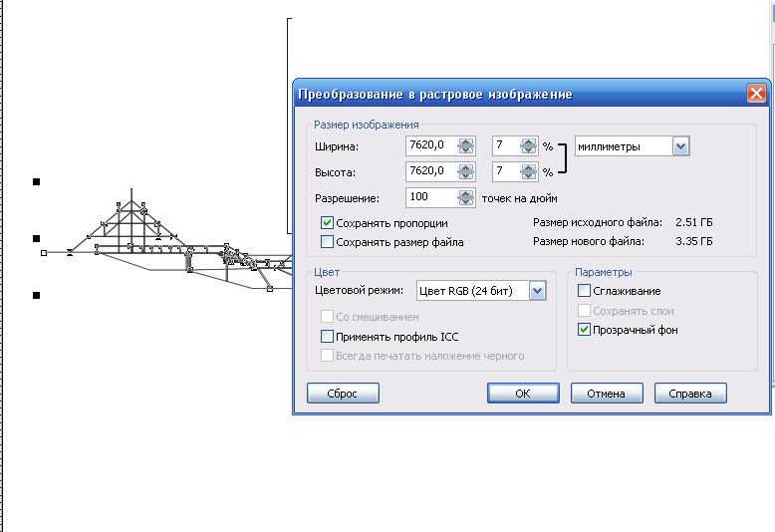Open the Цветовой режим dropdown
This screenshot has height=532, width=775.
click(x=537, y=291)
